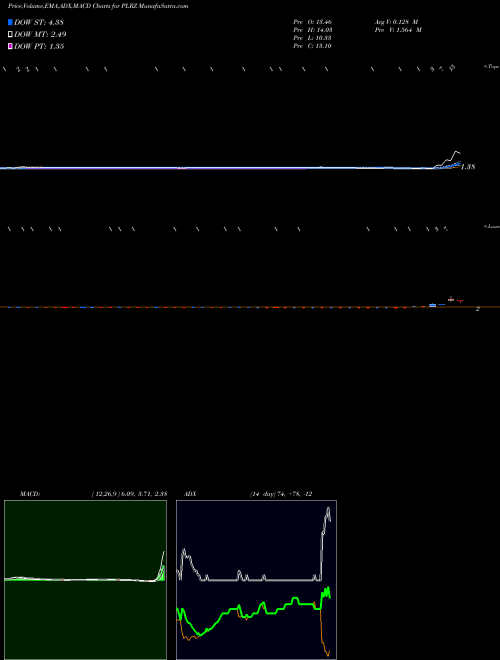Select the 'DOW ST: 4.38' legend text

pyautogui.click(x=39, y=22)
